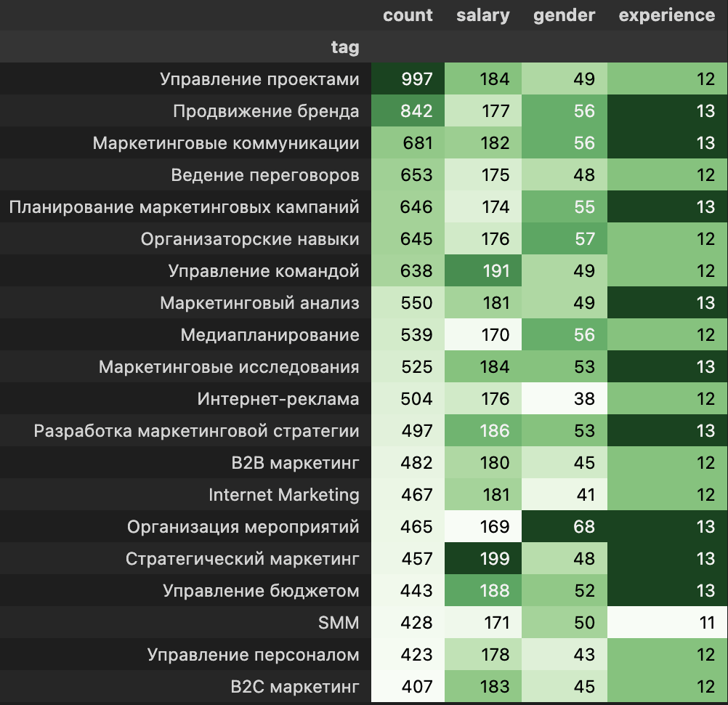This screenshot has height=705, width=728.
Task: Click the gender value 38
Action: click(x=584, y=399)
